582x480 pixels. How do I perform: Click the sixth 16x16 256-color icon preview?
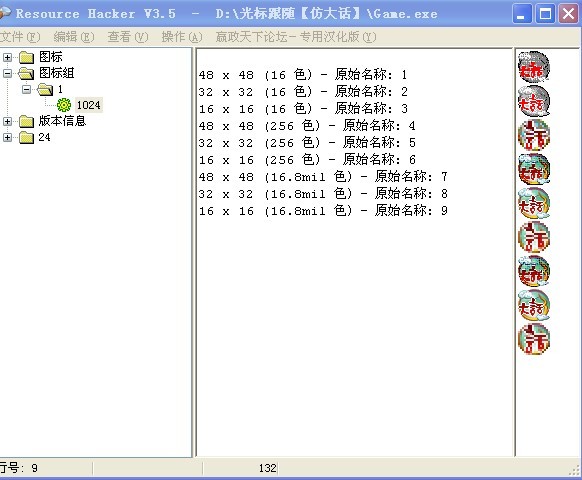534,237
